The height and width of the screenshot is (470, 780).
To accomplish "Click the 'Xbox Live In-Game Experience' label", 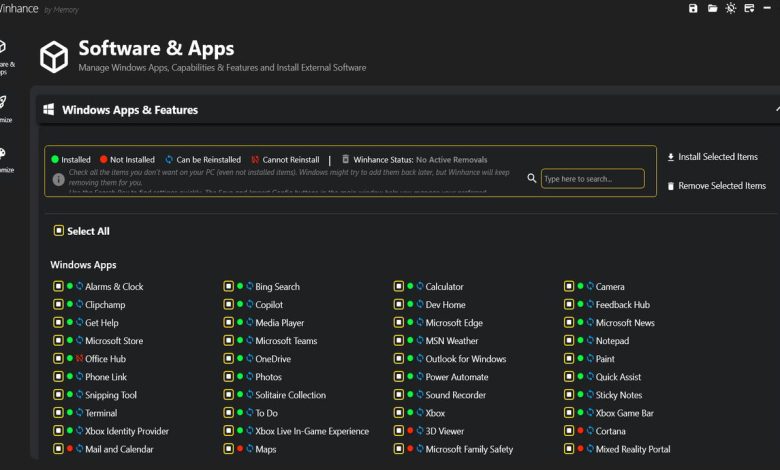I will coord(312,431).
